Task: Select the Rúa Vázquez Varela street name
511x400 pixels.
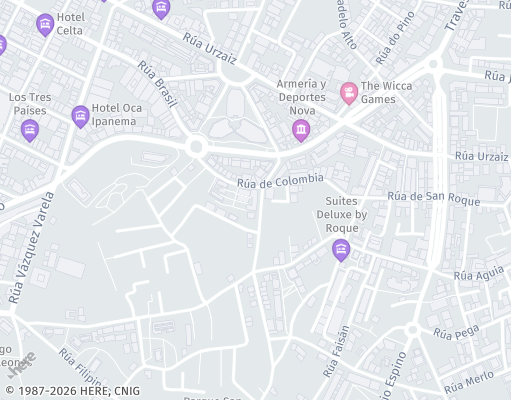Action: [31, 248]
